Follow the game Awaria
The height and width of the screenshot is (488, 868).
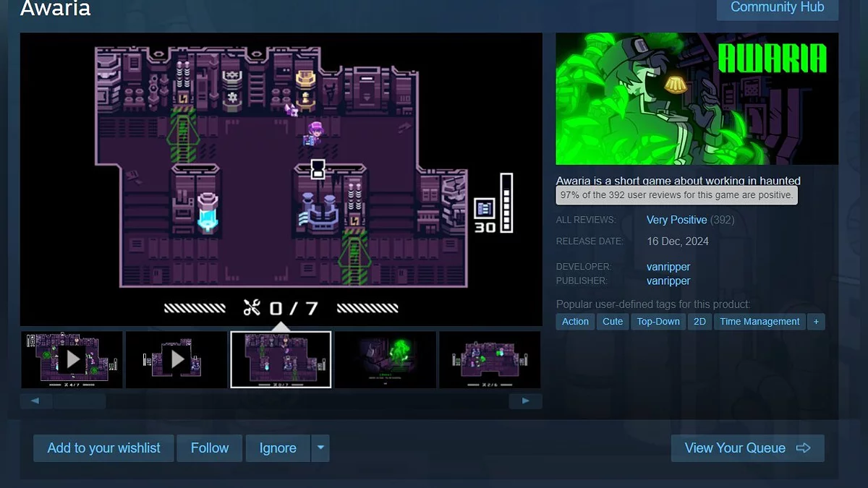click(209, 448)
